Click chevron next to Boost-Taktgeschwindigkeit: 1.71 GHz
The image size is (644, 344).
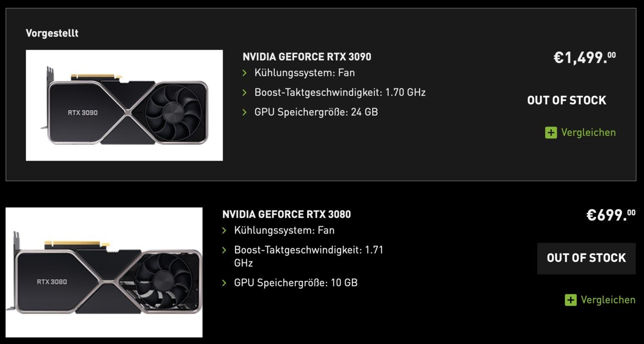(224, 250)
